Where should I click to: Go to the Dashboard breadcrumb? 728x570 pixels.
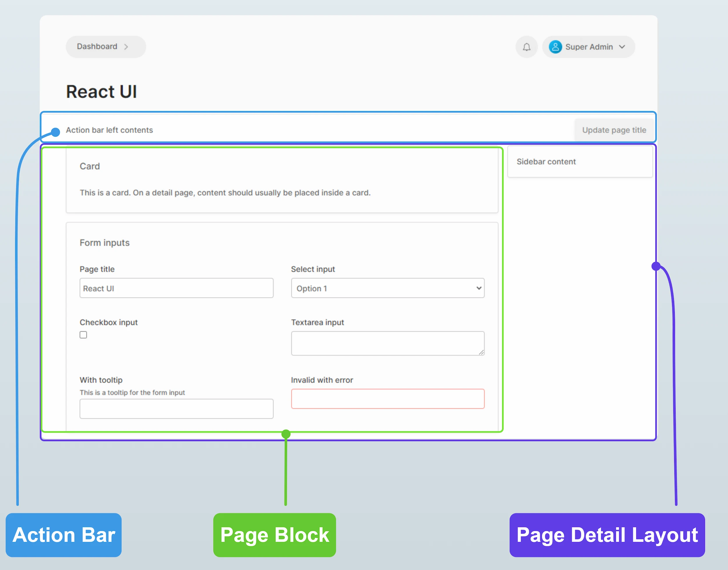coord(97,46)
